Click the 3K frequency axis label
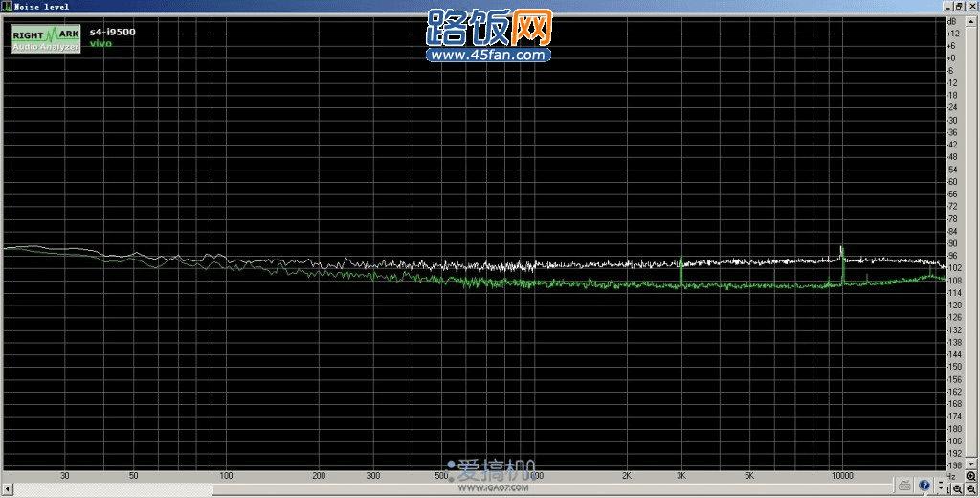The image size is (980, 498). (681, 475)
